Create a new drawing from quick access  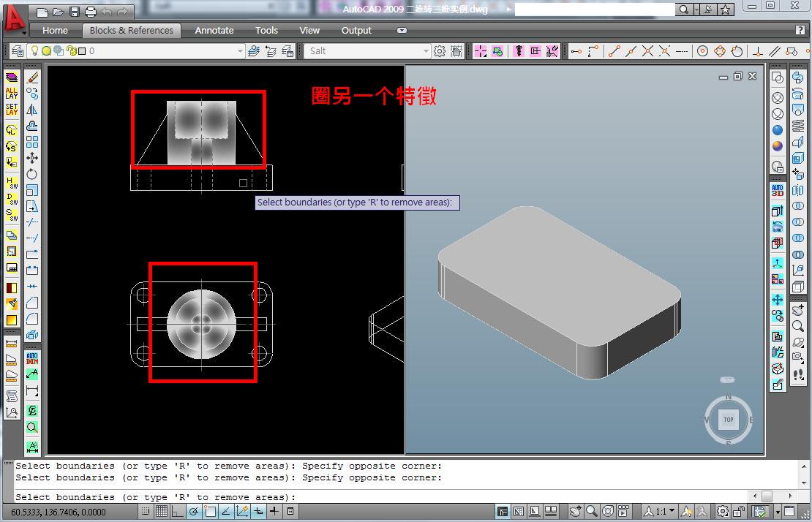43,12
